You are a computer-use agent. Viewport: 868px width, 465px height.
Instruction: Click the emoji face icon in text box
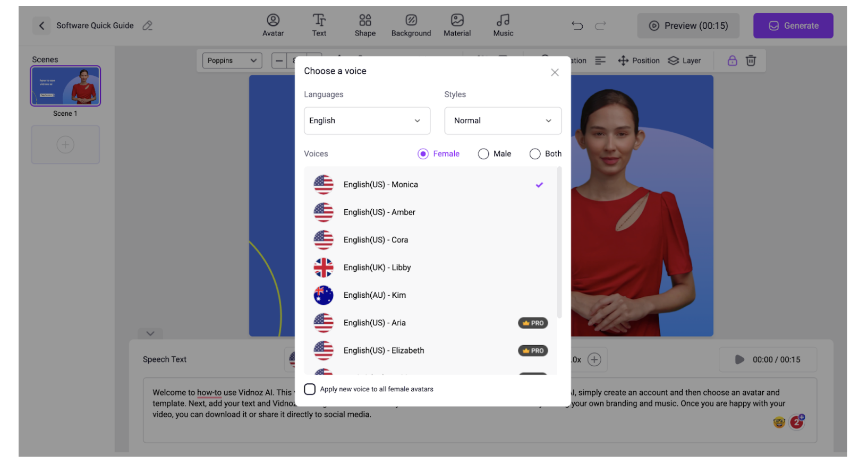pyautogui.click(x=779, y=423)
